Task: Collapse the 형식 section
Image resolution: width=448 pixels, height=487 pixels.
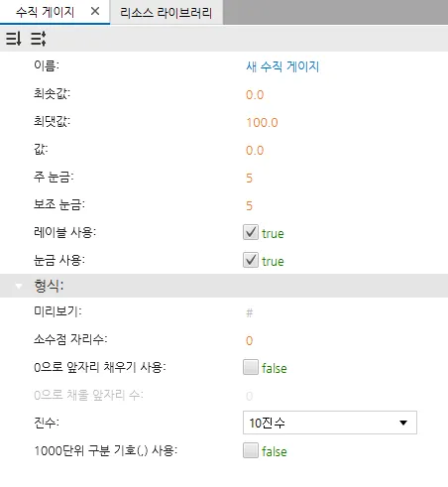Action: (19, 286)
